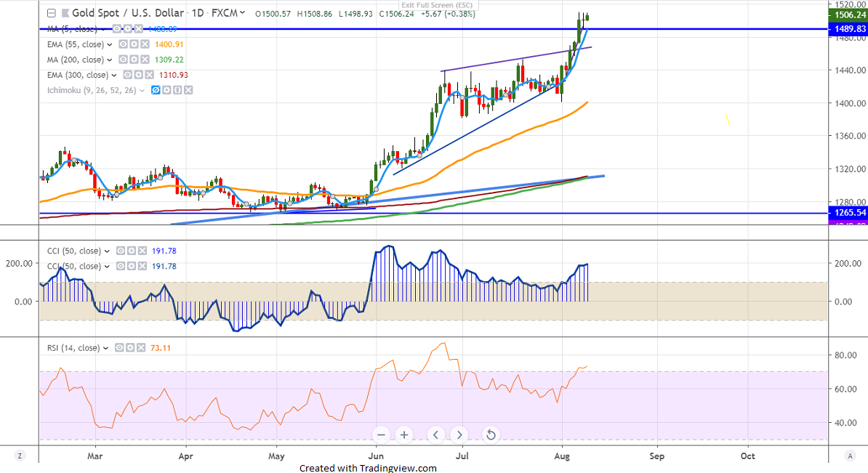Hide the EMA (300, close) indicator

pos(128,75)
